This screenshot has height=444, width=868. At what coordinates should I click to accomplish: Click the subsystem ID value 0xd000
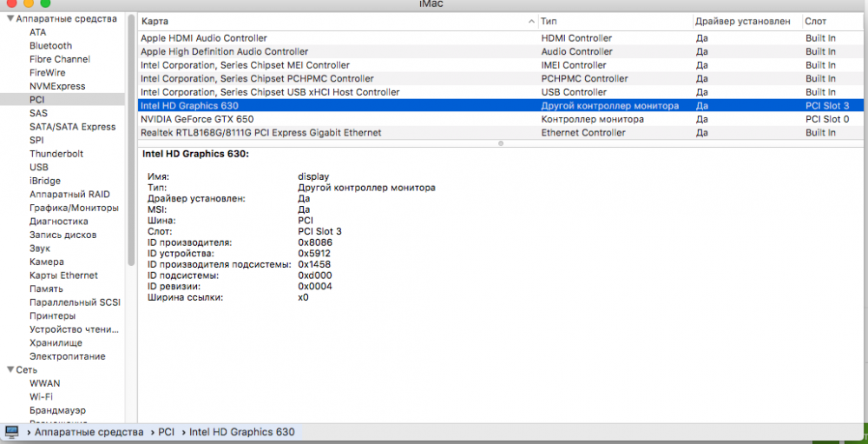pyautogui.click(x=315, y=275)
